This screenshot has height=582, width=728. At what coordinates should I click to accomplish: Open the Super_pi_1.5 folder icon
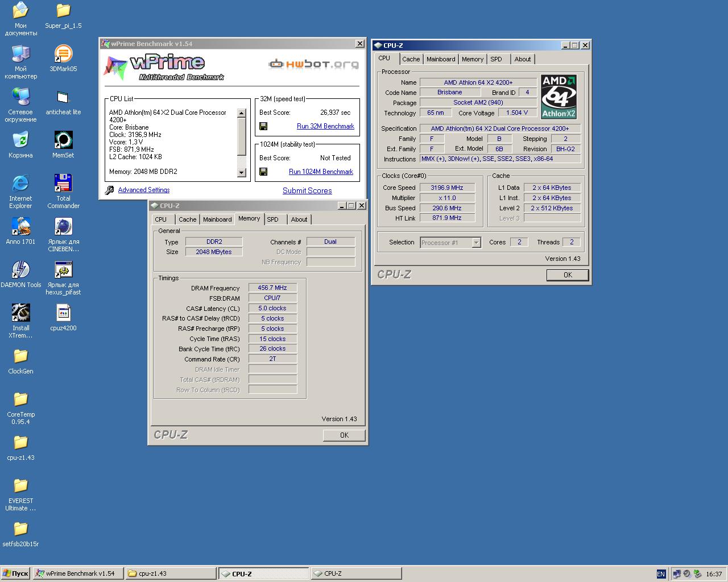63,15
